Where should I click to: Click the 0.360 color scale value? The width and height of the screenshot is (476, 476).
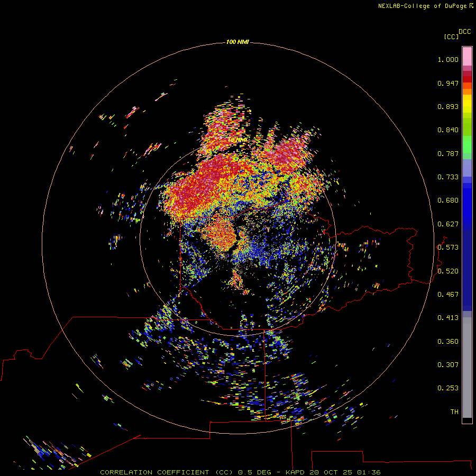click(x=448, y=342)
